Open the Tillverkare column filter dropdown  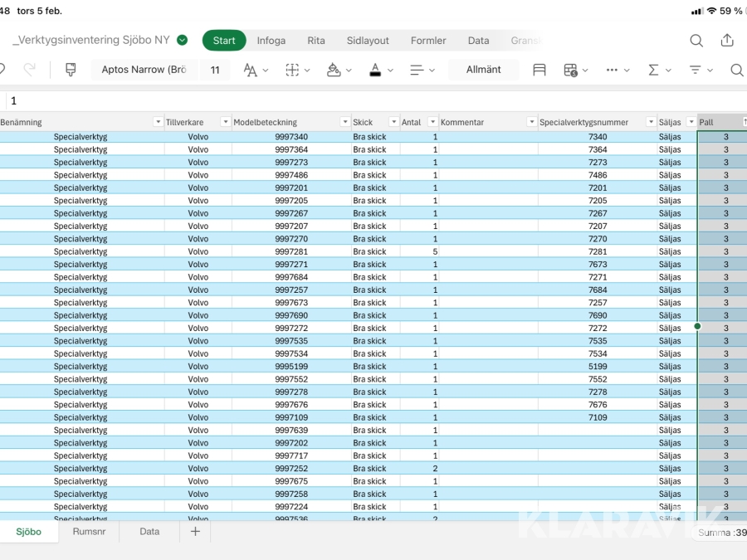tap(225, 123)
